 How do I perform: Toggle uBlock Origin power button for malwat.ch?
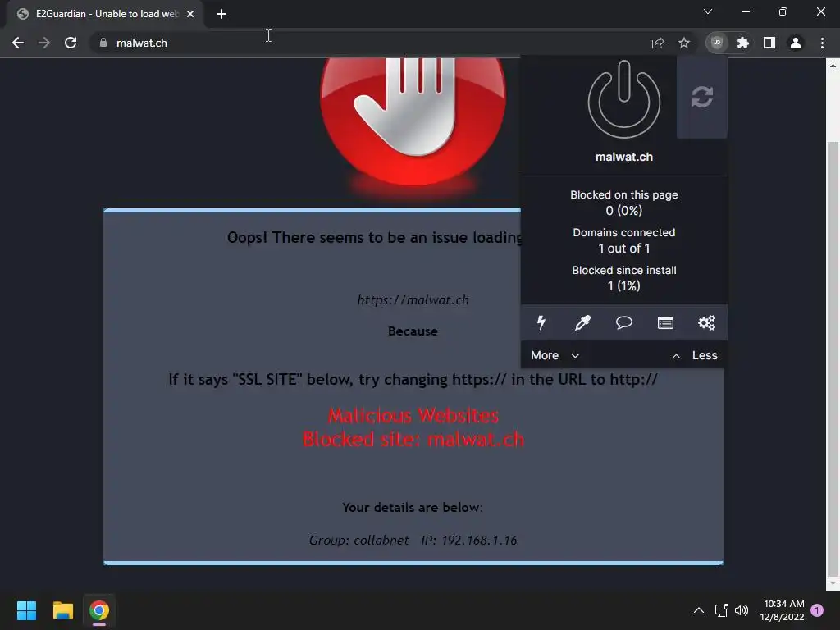click(x=623, y=99)
